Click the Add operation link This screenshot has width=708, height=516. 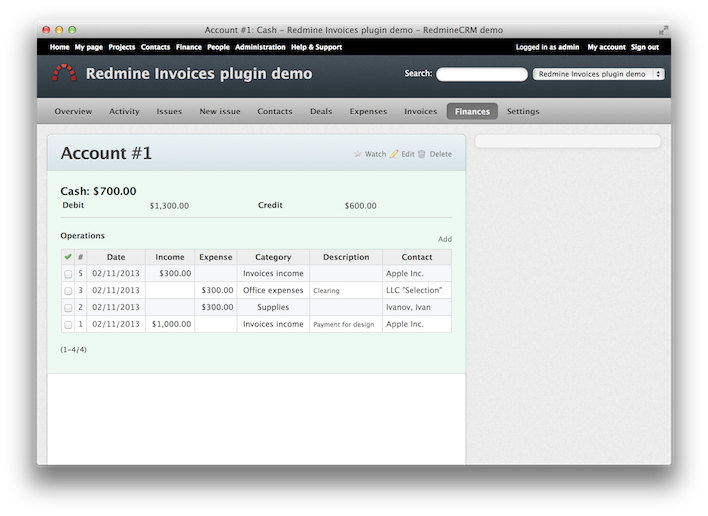click(444, 239)
